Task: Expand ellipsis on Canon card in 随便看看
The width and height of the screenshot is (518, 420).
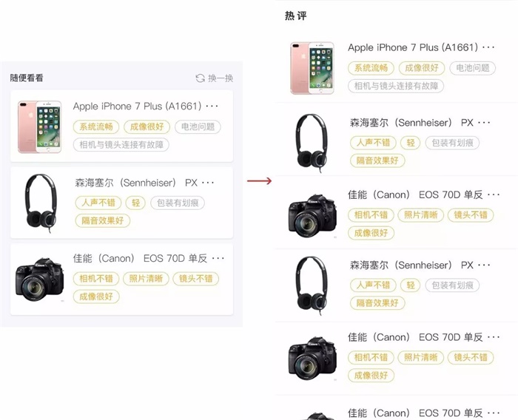Action: [218, 258]
